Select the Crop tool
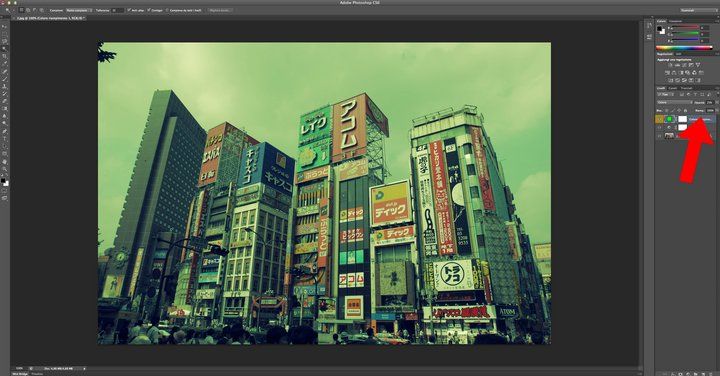Image resolution: width=720 pixels, height=376 pixels. [x=6, y=56]
